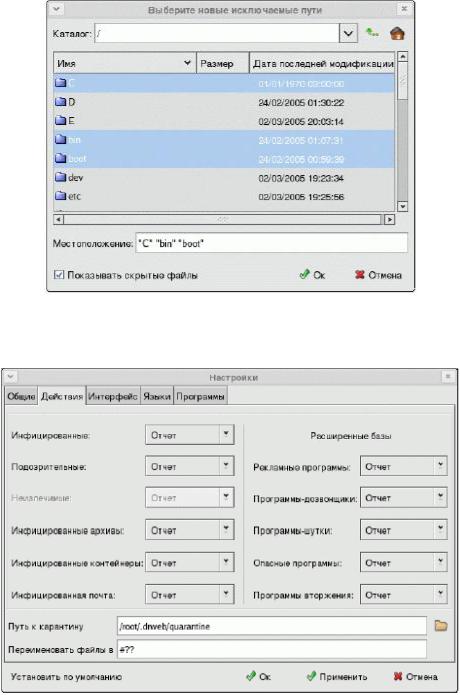Select the date 02/03/2005 19:25:56

[x=301, y=196]
